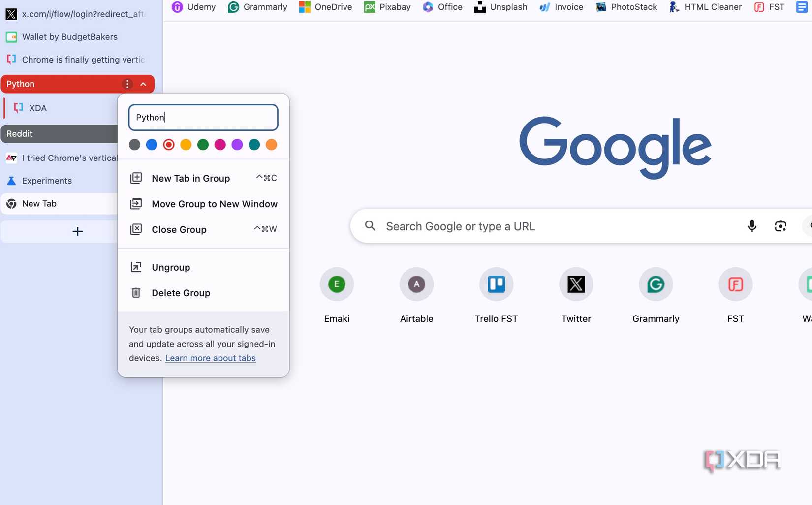Image resolution: width=812 pixels, height=505 pixels.
Task: Open the Pixabay bookmark
Action: coord(387,7)
